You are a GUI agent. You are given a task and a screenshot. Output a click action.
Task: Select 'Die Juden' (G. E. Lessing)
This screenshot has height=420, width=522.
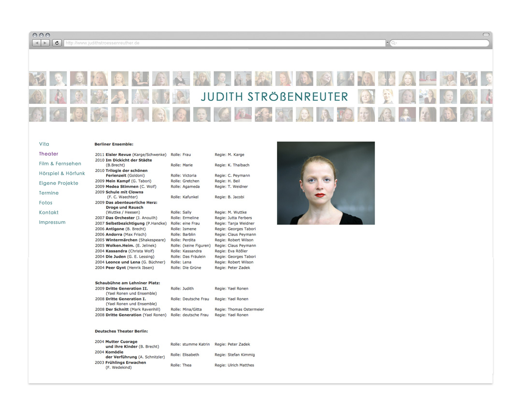[x=125, y=256]
